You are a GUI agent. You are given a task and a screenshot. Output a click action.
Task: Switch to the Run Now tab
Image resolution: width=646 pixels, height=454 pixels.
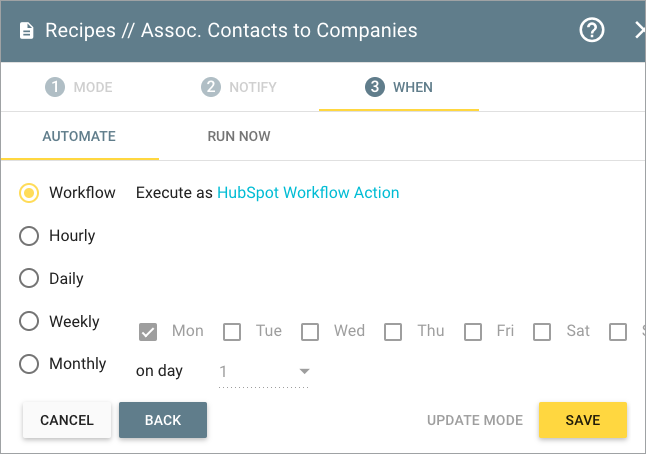tap(239, 136)
